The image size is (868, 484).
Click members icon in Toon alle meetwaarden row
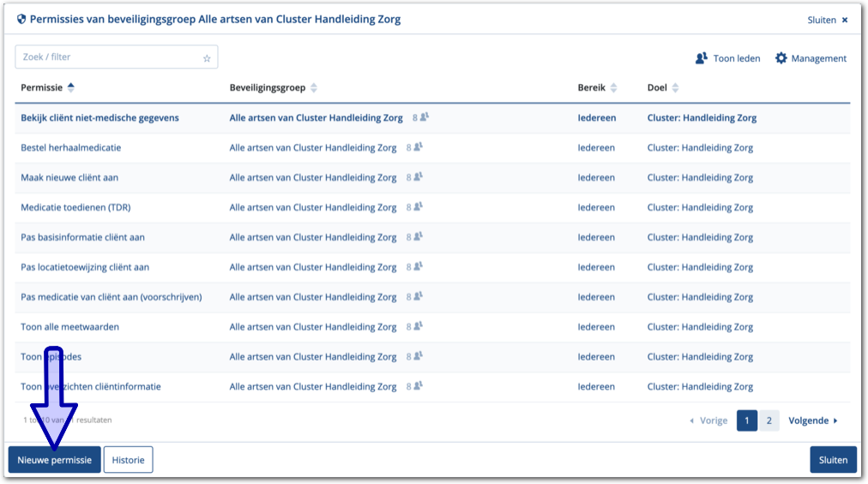419,327
